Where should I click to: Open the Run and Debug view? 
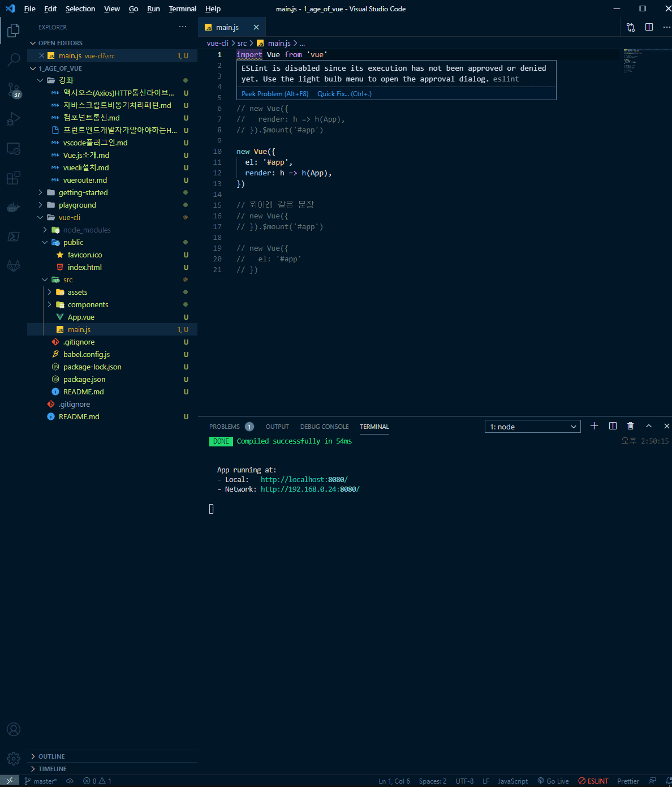click(x=14, y=119)
